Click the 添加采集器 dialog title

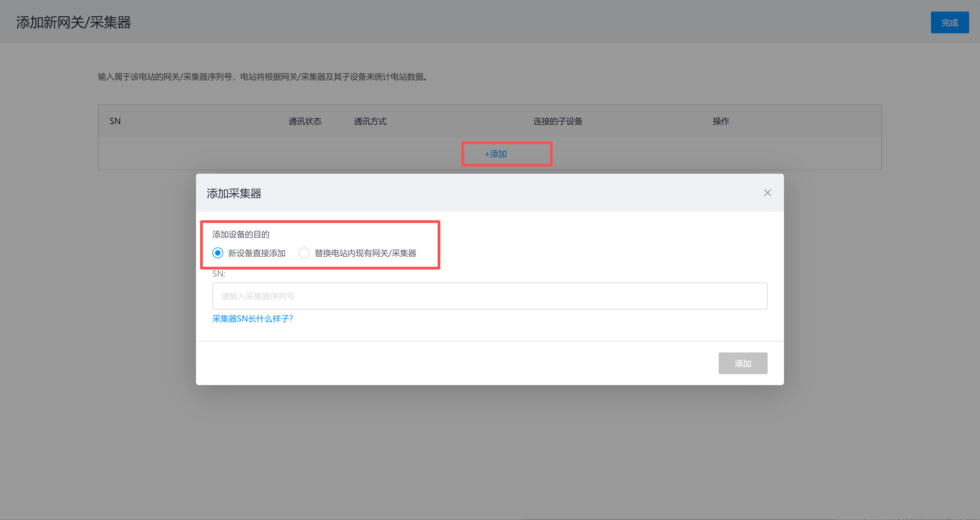(x=233, y=193)
